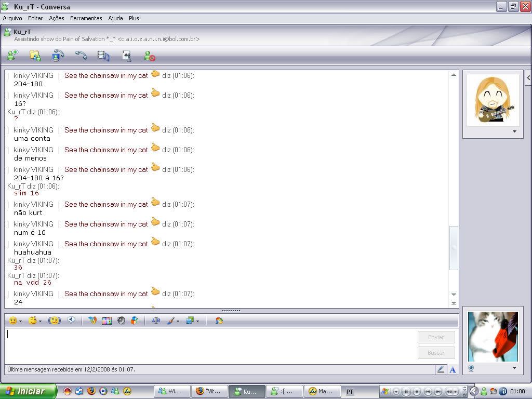
Task: Show hidden system tray icons arrow
Action: [474, 392]
